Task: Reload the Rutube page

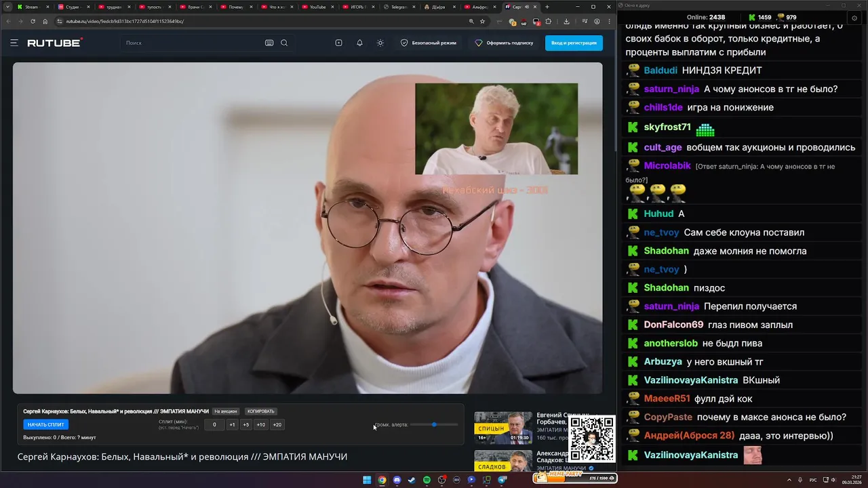Action: (33, 21)
